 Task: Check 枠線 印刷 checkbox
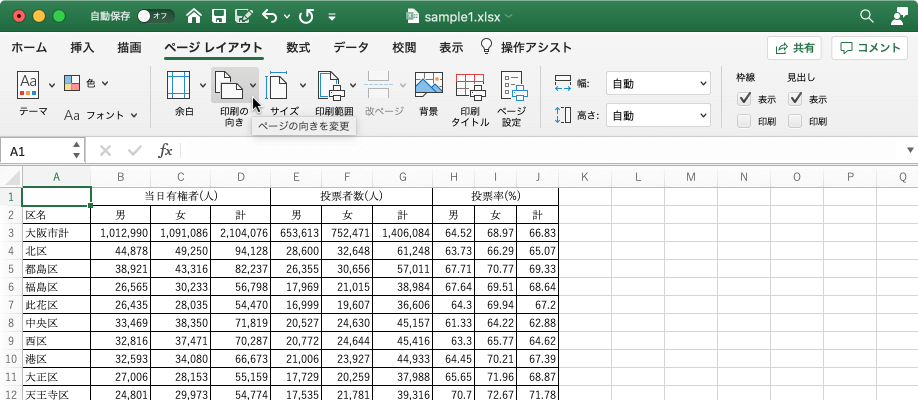744,121
